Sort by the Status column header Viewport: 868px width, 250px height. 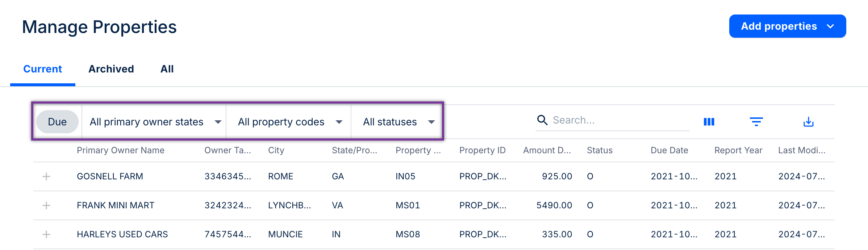click(600, 150)
